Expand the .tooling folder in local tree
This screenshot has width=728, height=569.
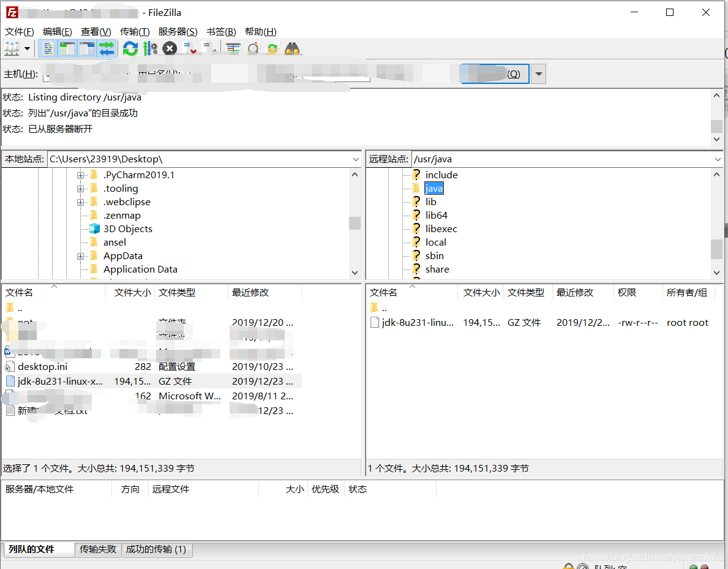pos(81,188)
